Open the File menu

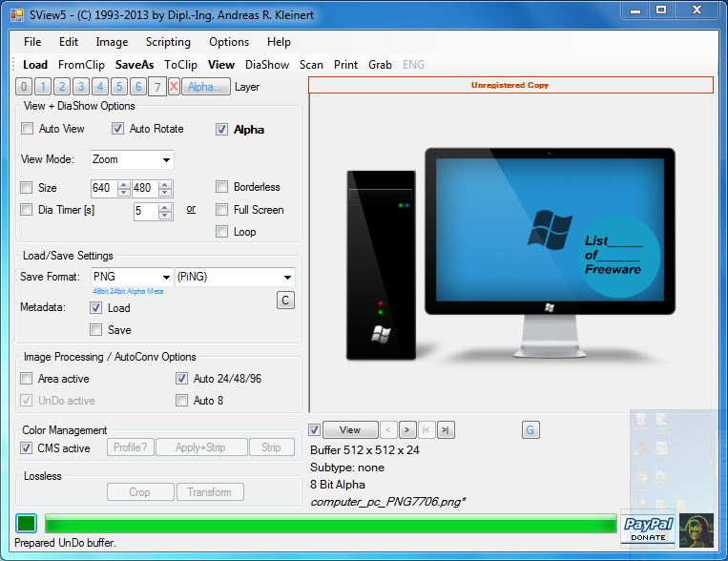click(x=32, y=42)
